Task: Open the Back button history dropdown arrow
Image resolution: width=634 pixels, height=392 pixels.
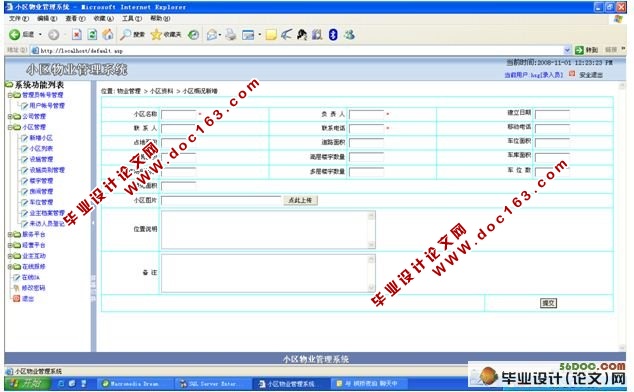Action: (40, 35)
